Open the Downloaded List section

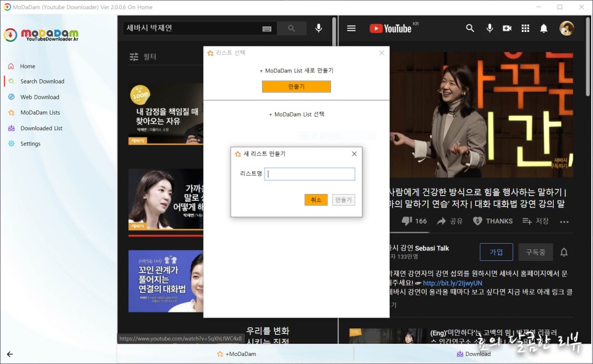(41, 128)
